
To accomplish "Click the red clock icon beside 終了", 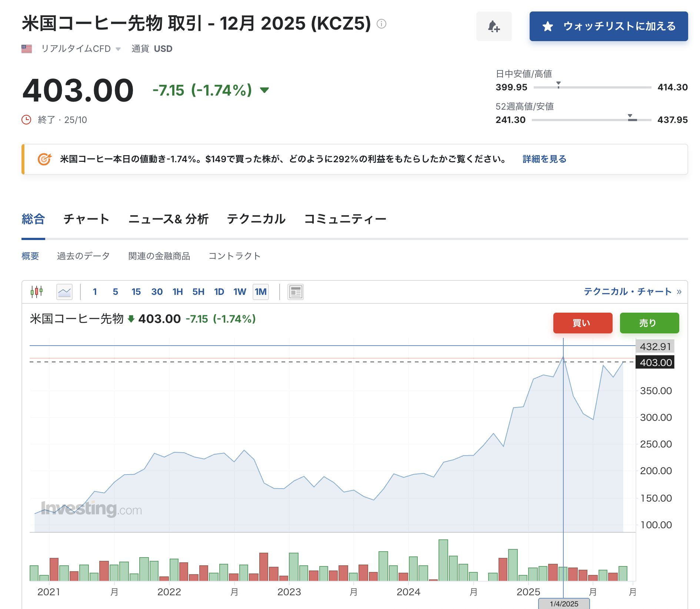I will (x=26, y=120).
